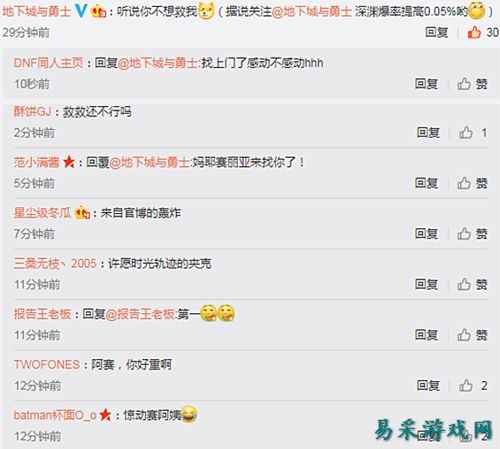Reply to 酥饼GJ's comment
The image size is (500, 449).
coord(428,133)
